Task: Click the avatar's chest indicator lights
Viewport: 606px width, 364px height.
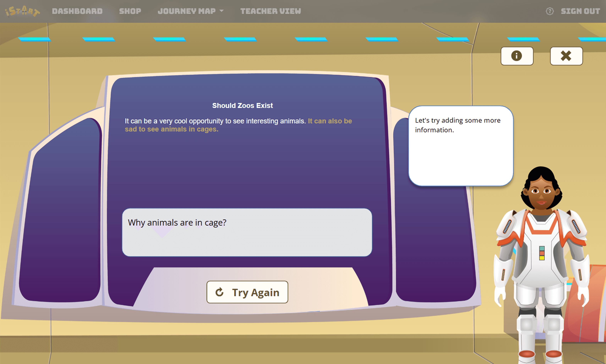Action: (x=542, y=253)
